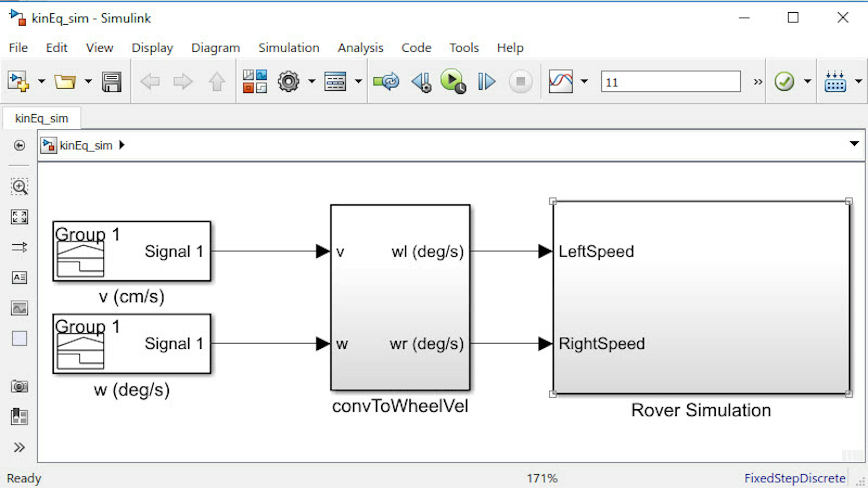Click Hide/Show Model Browser icon
868x488 pixels.
click(x=19, y=145)
